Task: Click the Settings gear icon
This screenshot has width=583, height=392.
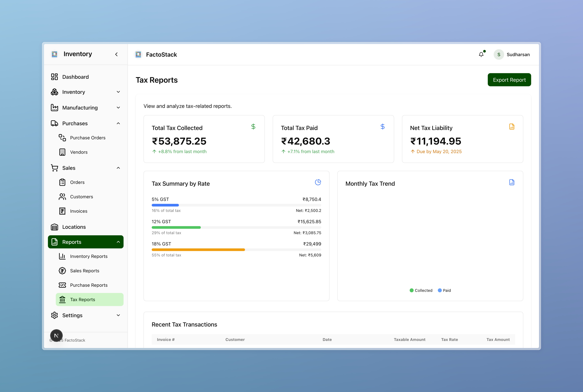Action: [x=54, y=315]
